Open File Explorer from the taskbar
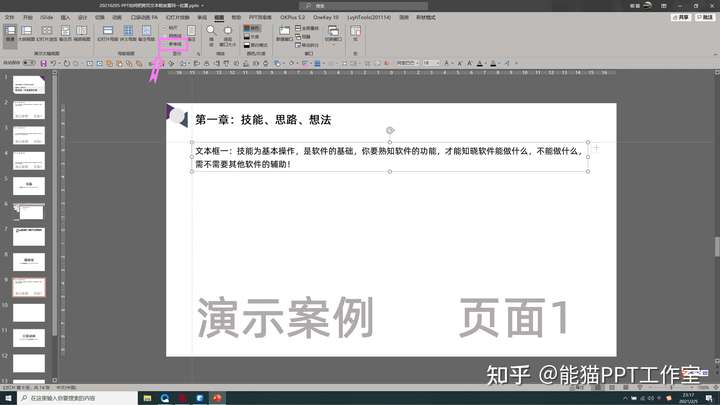The image size is (720, 405). click(x=147, y=398)
